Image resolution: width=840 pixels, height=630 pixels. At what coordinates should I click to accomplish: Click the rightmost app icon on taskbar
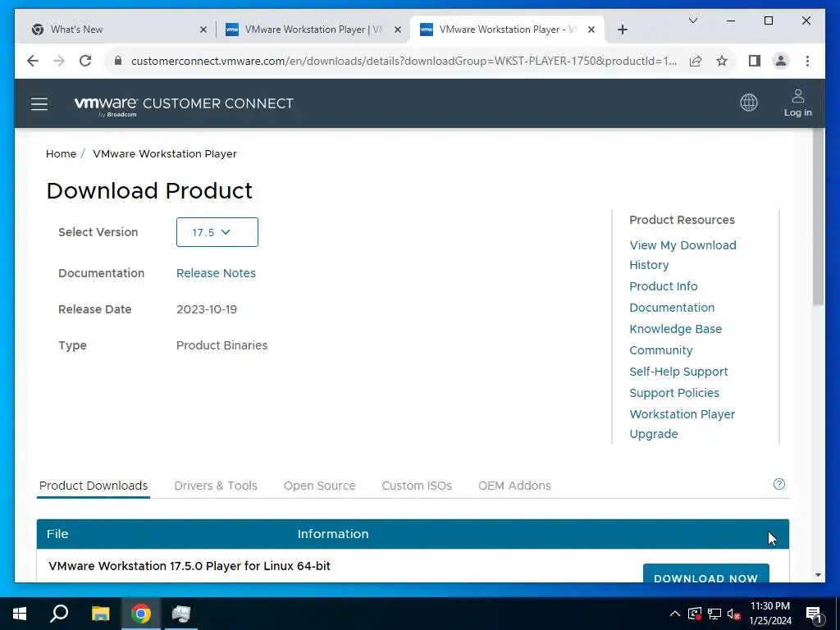tap(181, 614)
